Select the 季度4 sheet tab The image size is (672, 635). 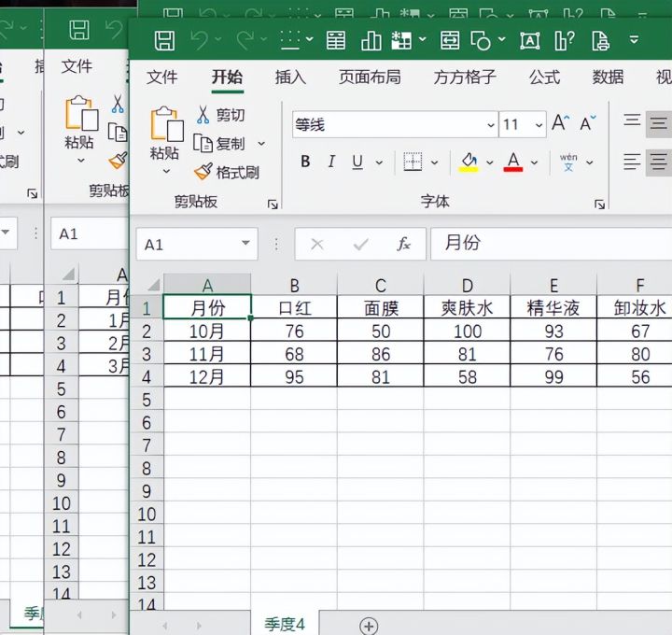pos(285,625)
